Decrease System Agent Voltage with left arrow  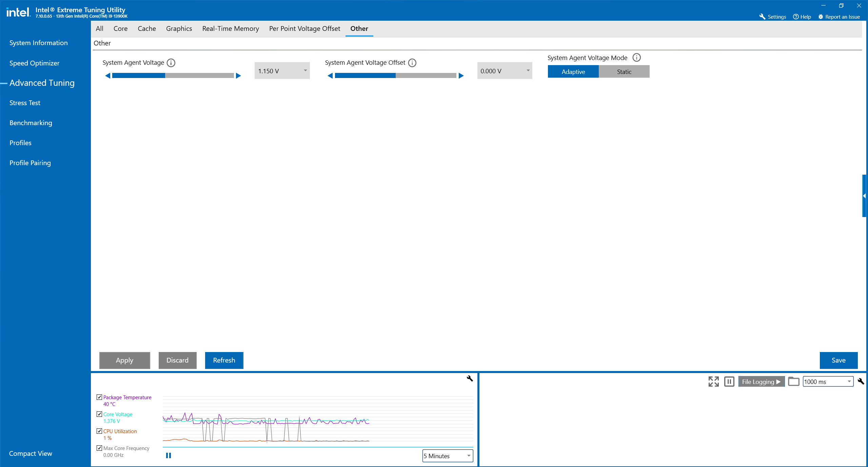(108, 76)
